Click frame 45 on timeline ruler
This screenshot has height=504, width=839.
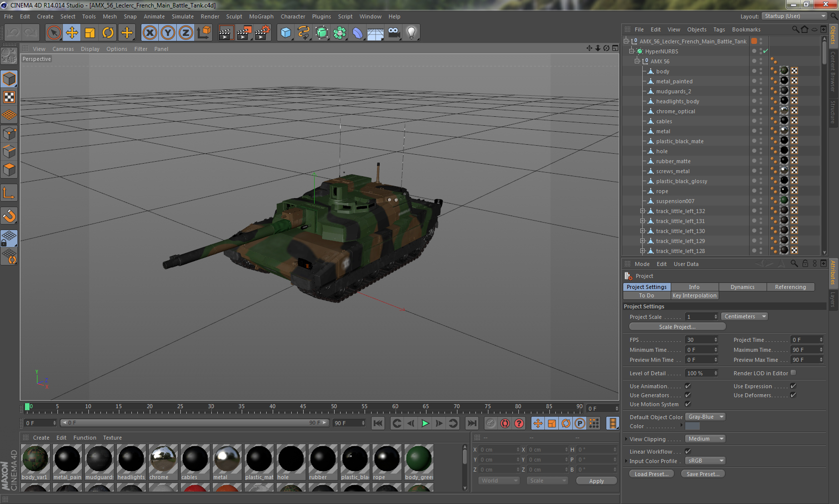click(x=303, y=407)
